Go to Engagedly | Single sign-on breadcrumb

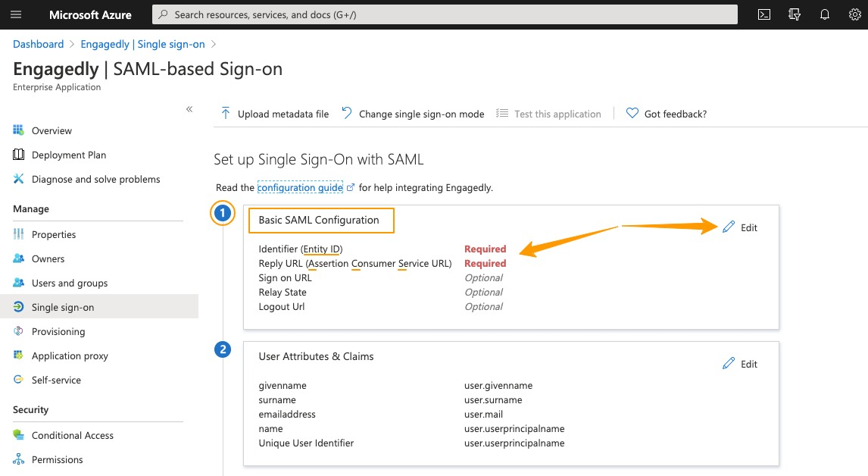(143, 44)
